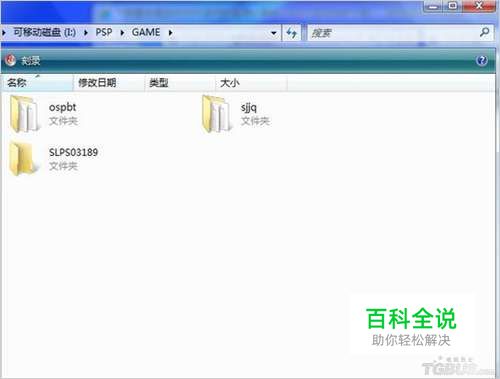Open the ospbt folder icon
The image size is (500, 379).
click(24, 114)
